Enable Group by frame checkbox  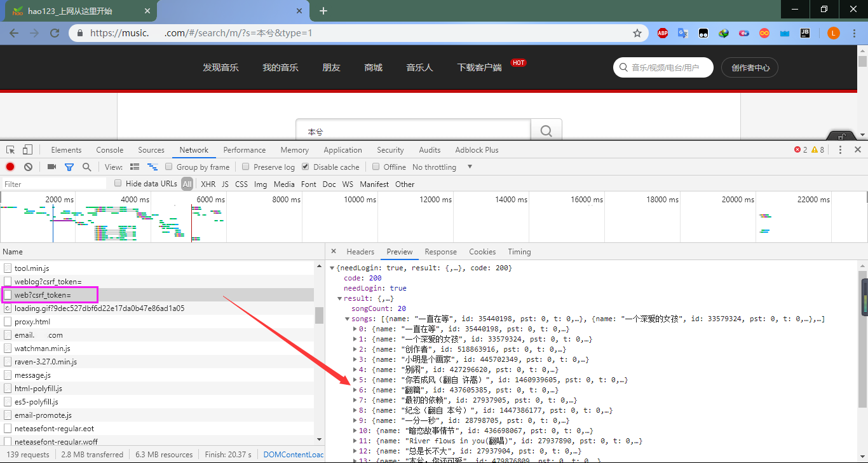(x=169, y=167)
